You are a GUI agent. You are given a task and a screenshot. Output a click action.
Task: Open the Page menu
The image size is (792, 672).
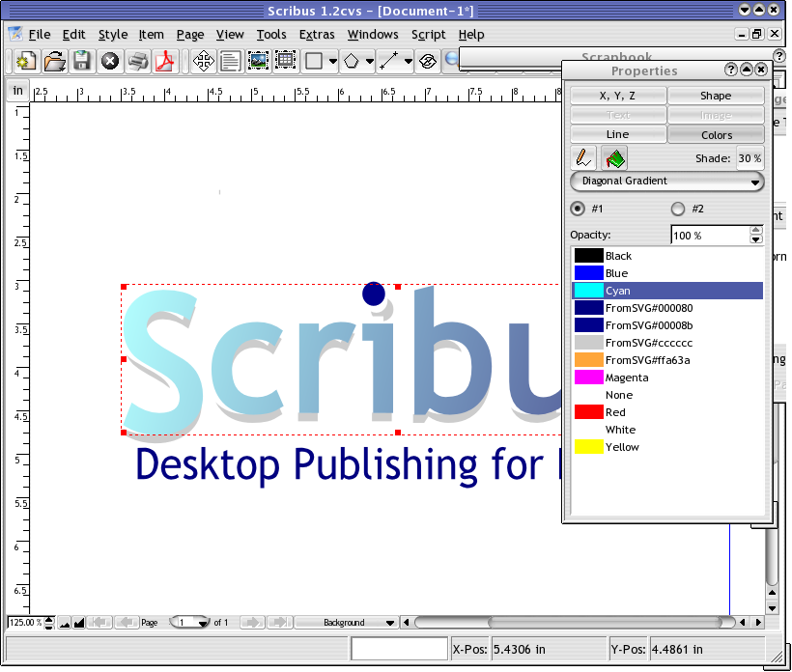click(x=190, y=35)
